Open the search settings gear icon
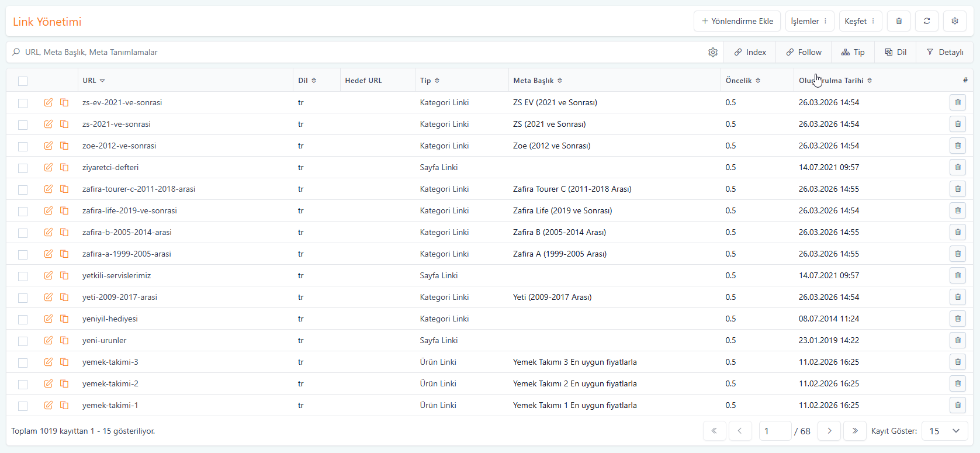The image size is (980, 453). [x=712, y=52]
